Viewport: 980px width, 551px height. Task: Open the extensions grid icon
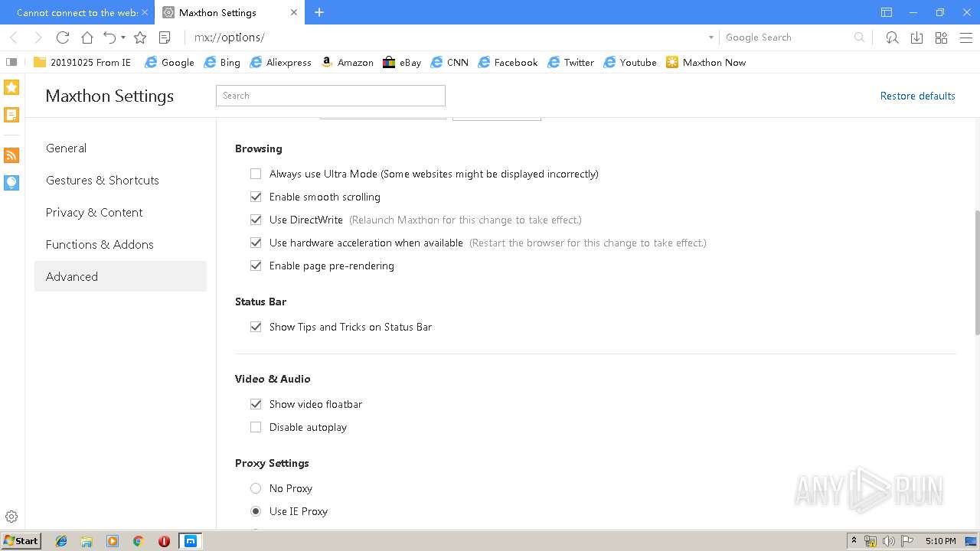[x=941, y=37]
